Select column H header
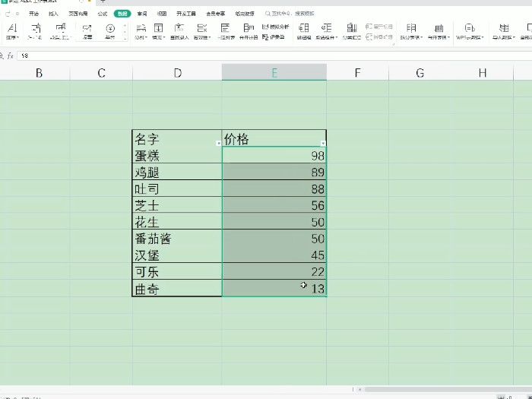Image resolution: width=532 pixels, height=399 pixels. click(x=482, y=73)
